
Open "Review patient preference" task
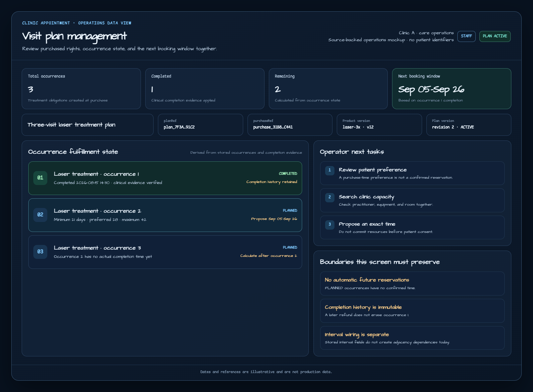click(412, 173)
